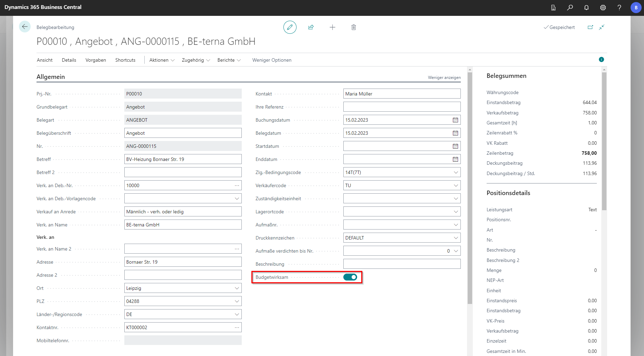Click the share document icon
The height and width of the screenshot is (356, 644).
click(x=311, y=27)
